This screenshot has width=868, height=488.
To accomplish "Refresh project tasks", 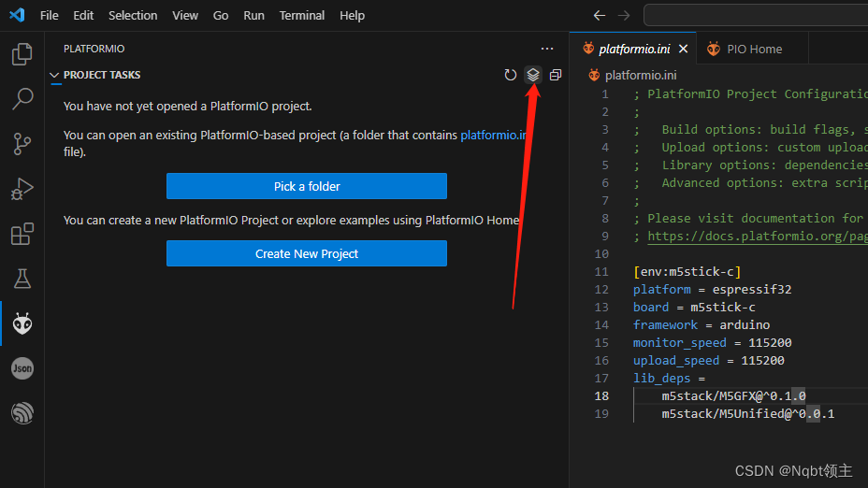I will (x=511, y=75).
